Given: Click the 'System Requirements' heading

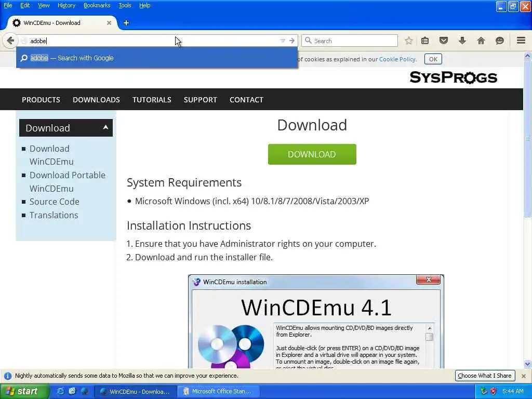Looking at the screenshot, I should [184, 182].
